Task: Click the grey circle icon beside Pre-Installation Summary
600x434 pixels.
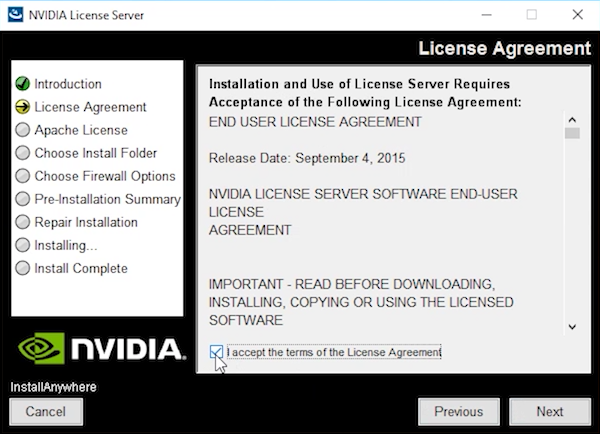Action: 23,199
